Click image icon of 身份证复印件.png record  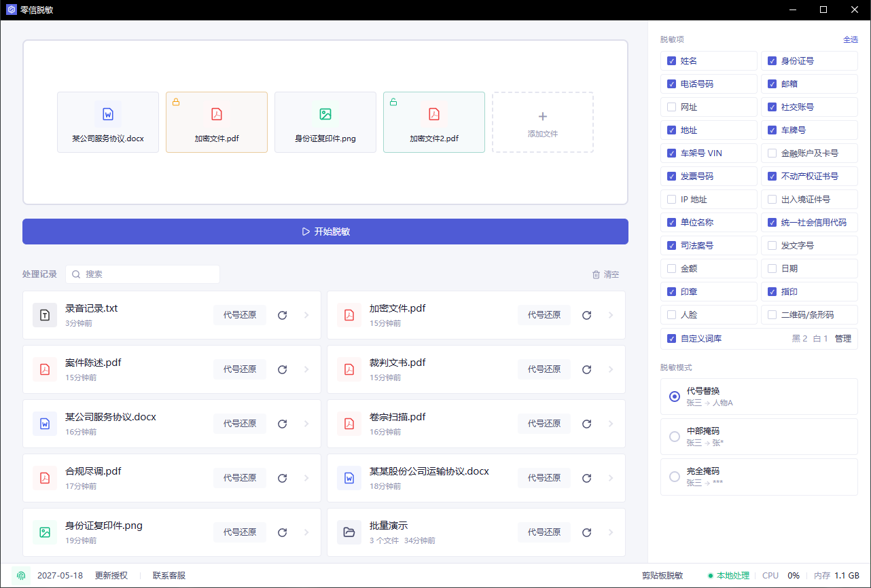tap(45, 532)
